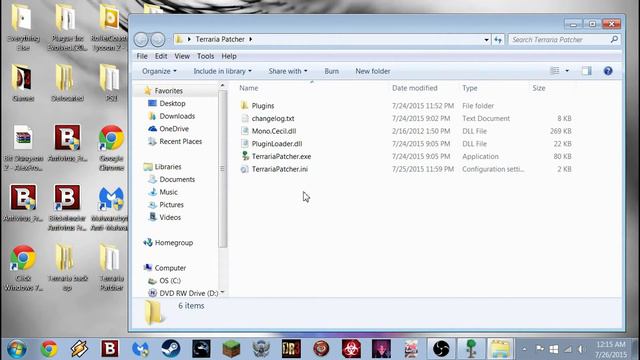Click the Malwarebytes icon on taskbar

[x=140, y=349]
